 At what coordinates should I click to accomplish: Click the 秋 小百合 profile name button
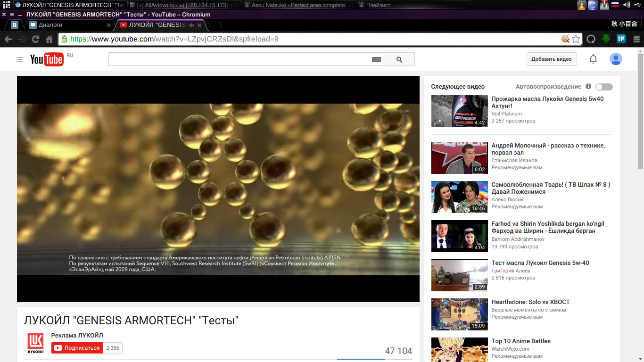coord(624,24)
